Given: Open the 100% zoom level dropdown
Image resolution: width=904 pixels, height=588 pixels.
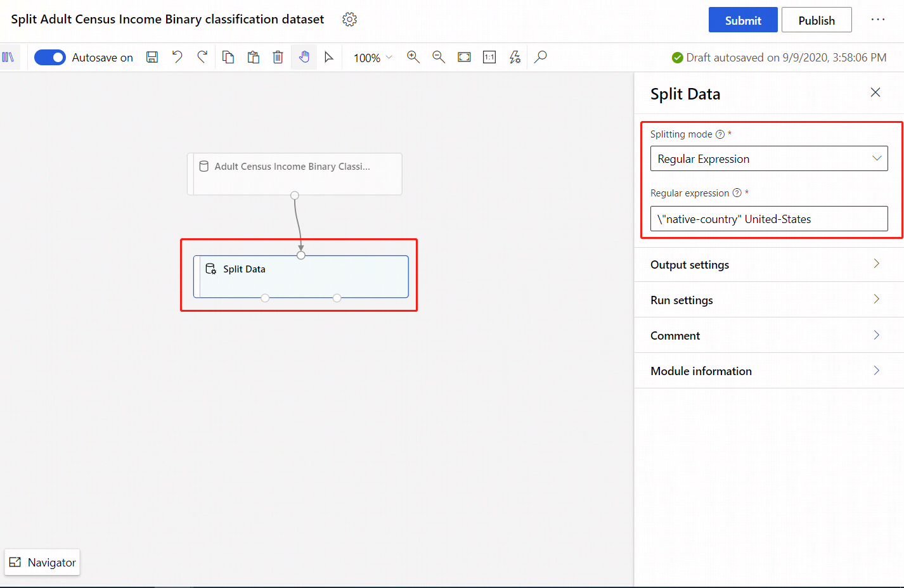Looking at the screenshot, I should [373, 58].
